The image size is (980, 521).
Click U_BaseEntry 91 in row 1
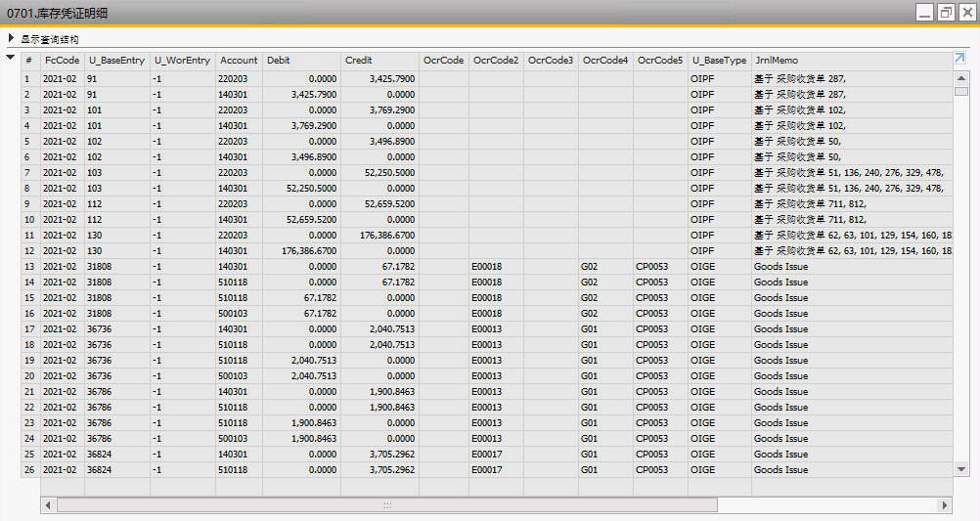(92, 79)
